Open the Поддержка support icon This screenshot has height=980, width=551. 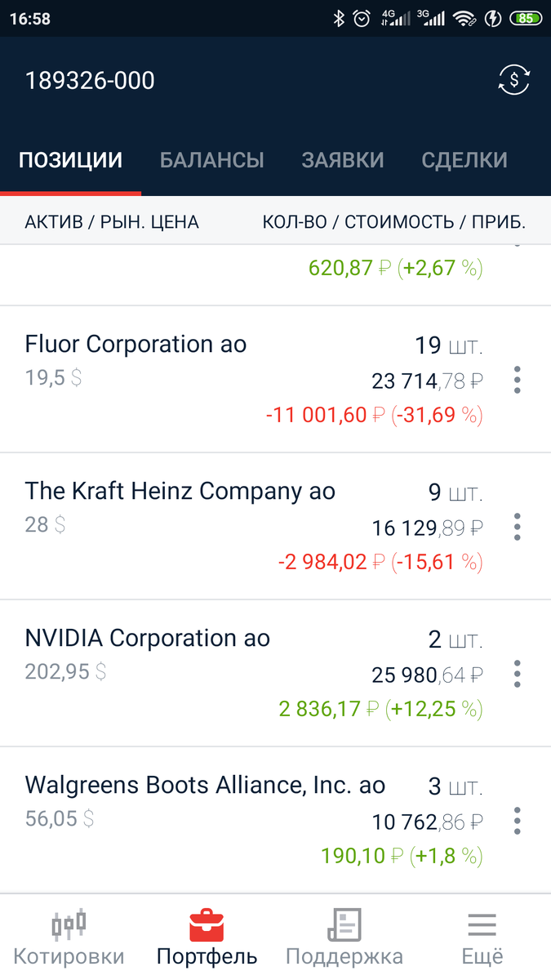(x=344, y=925)
